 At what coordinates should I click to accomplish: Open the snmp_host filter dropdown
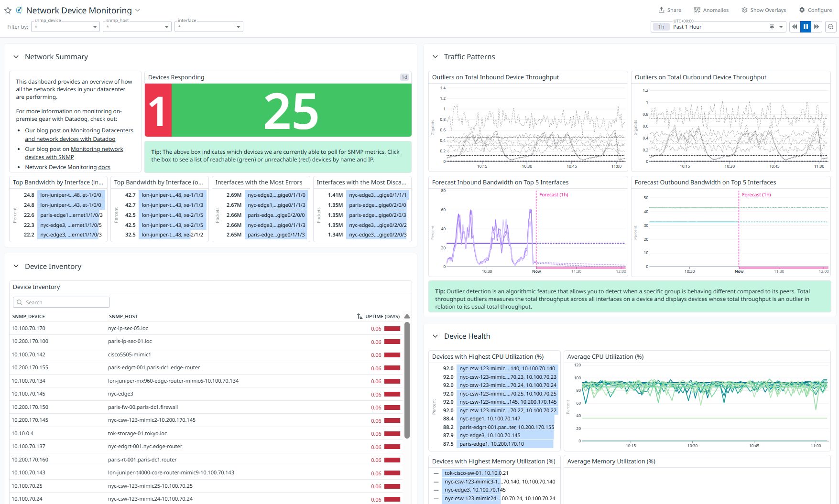[x=137, y=27]
